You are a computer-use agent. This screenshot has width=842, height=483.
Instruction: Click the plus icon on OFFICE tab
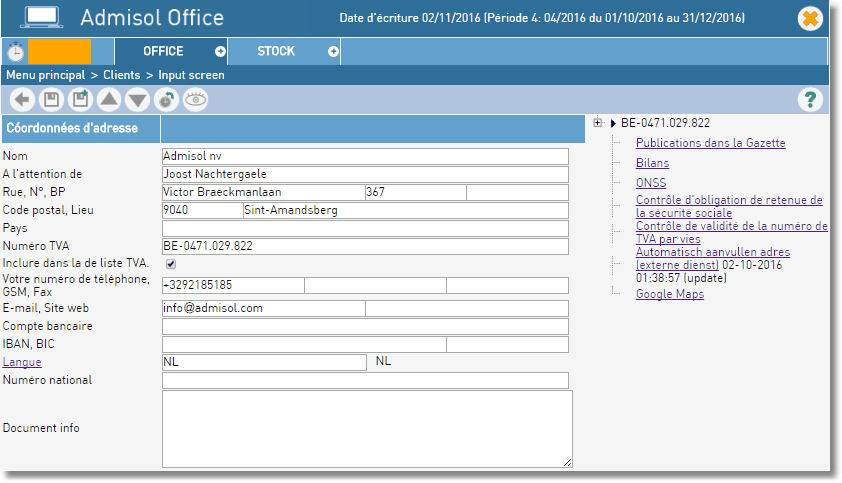click(220, 52)
